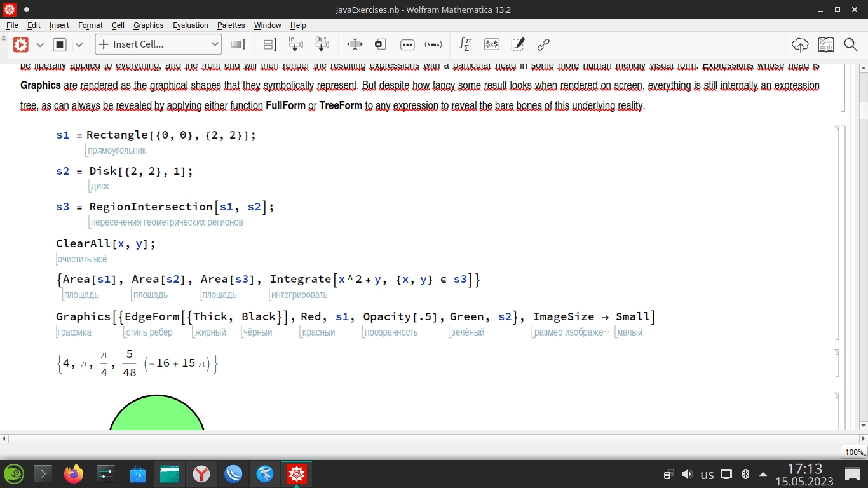Click ImageSize in the Graphics line
Screen dimensions: 868x488
pos(564,316)
